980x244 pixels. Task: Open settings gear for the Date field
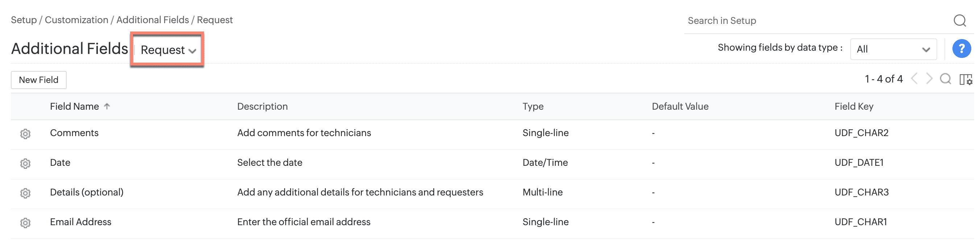pyautogui.click(x=25, y=163)
